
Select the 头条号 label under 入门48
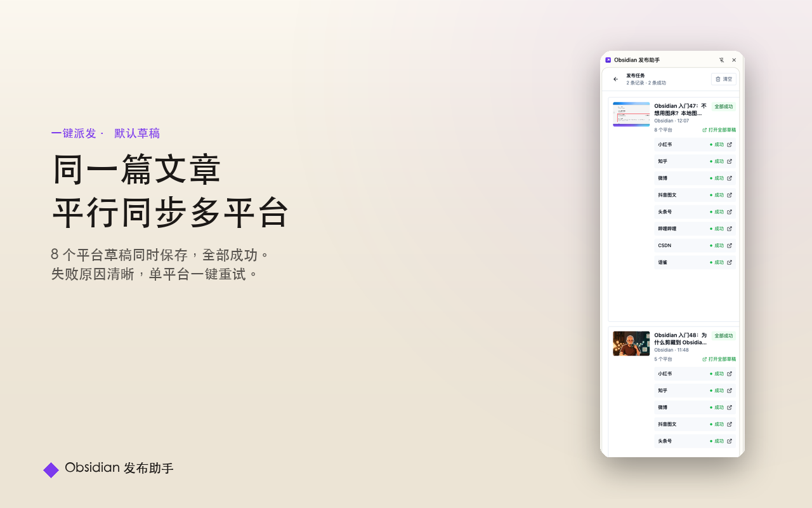click(x=665, y=441)
